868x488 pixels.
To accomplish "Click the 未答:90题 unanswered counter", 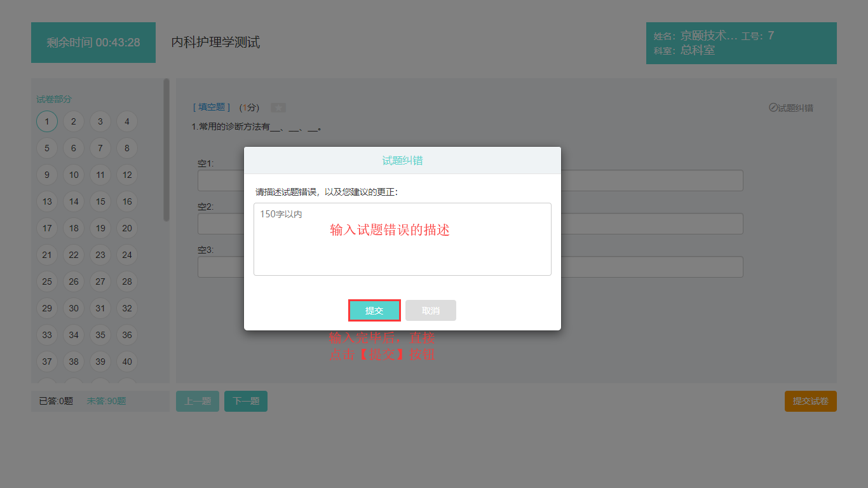I will pos(106,401).
